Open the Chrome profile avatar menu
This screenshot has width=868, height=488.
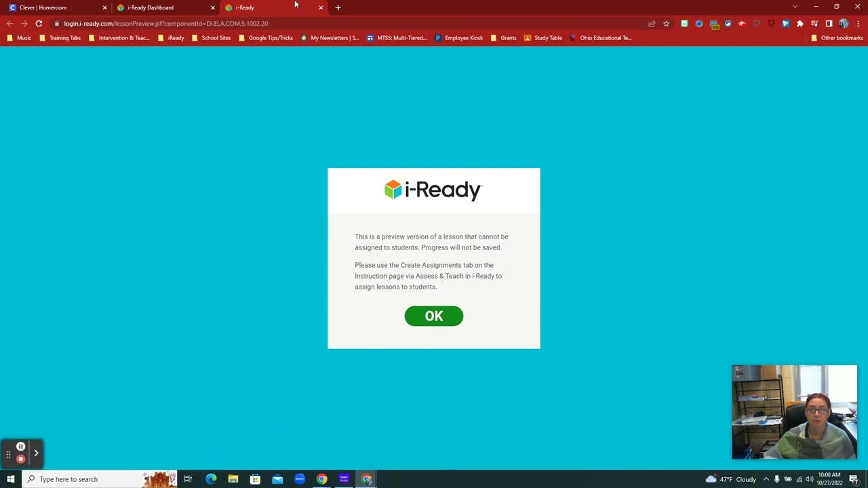[844, 24]
